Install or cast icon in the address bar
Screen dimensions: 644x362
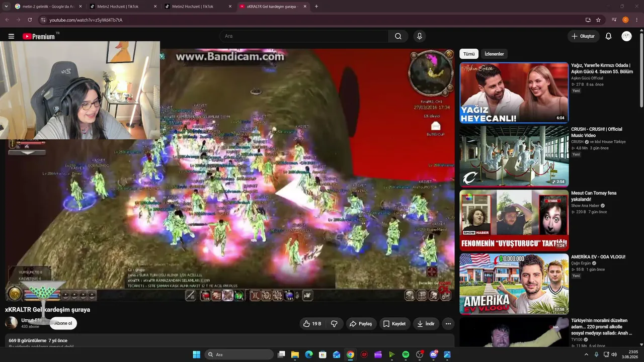(588, 20)
